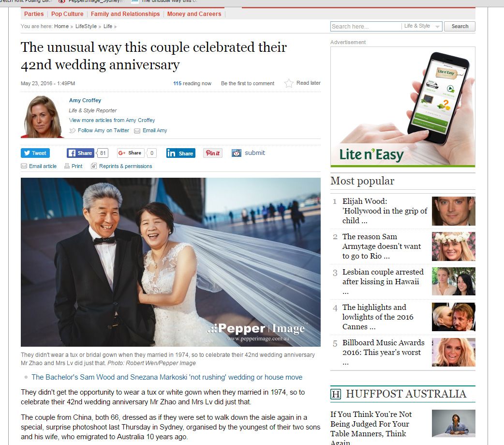Click the Read later star icon
The height and width of the screenshot is (445, 504).
pos(289,83)
